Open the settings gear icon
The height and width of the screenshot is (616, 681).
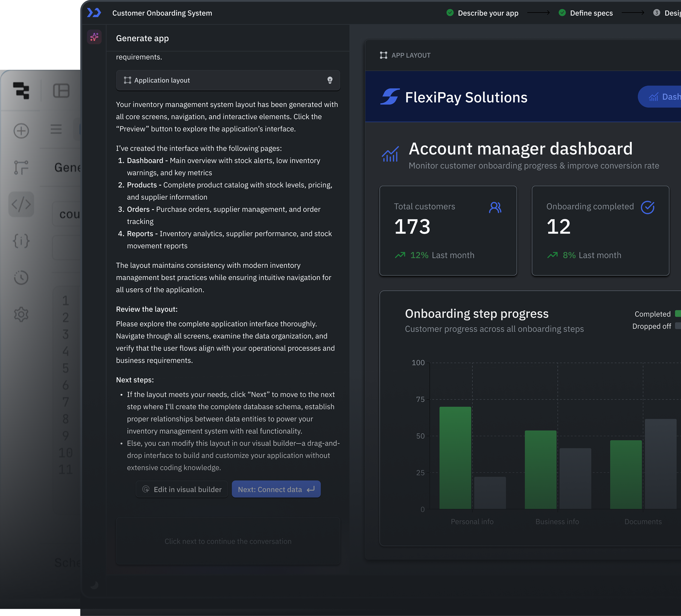point(21,314)
